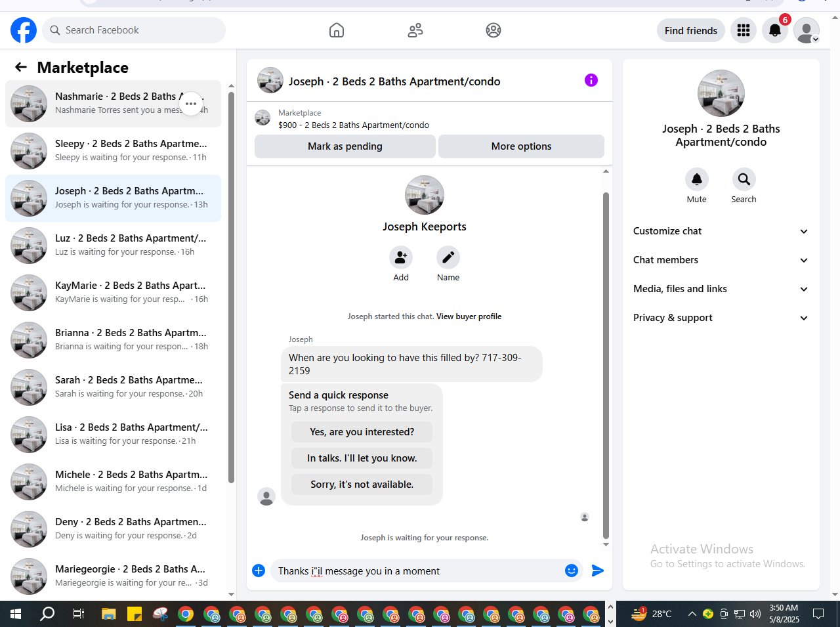840x627 pixels.
Task: Edit chat name with the pencil icon
Action: tap(448, 257)
